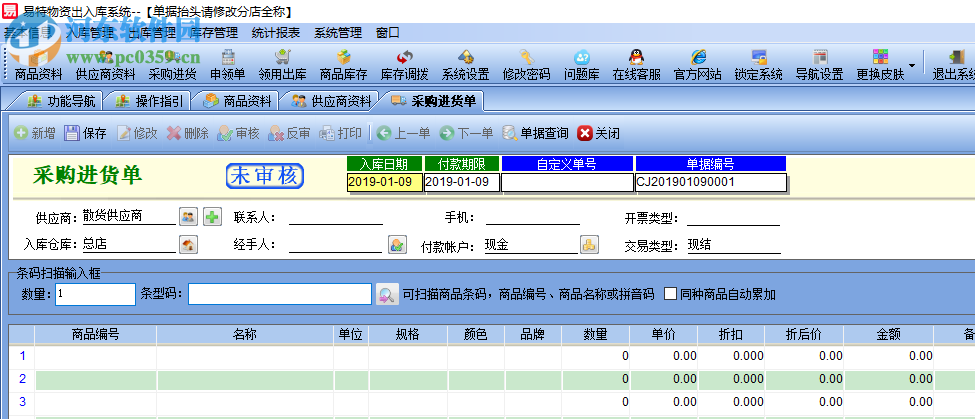
Task: Switch to 供应商资料 tab
Action: 330,101
